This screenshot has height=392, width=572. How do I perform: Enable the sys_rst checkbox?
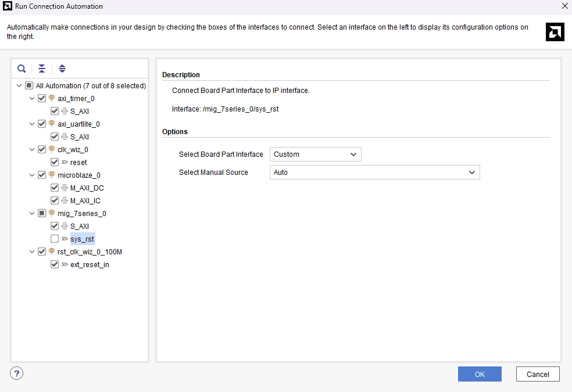click(x=55, y=239)
